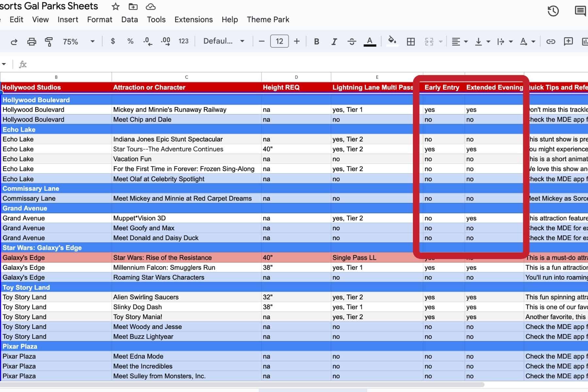Print the spreadsheet

(x=32, y=41)
